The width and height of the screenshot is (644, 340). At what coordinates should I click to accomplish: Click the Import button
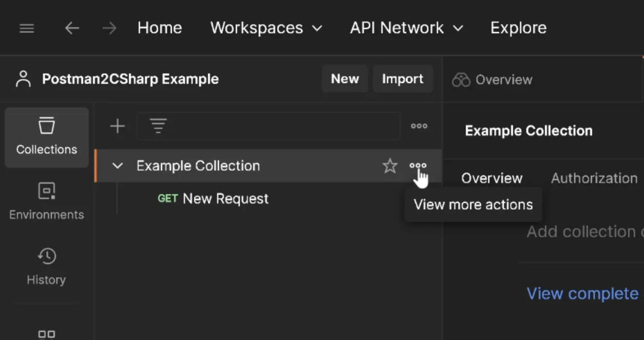(x=403, y=79)
